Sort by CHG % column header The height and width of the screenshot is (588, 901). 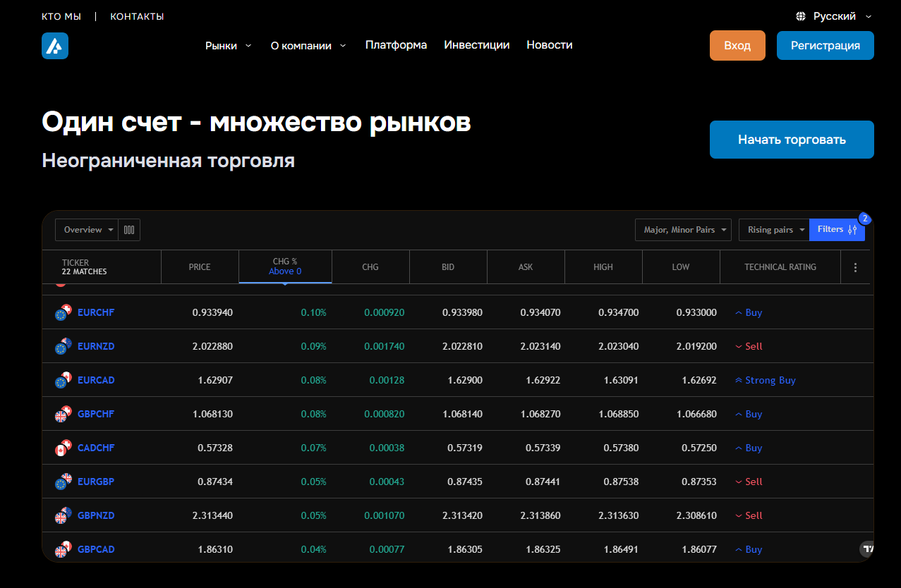285,267
